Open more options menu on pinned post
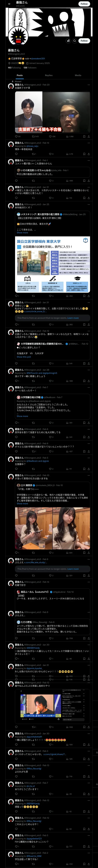 (89, 85)
